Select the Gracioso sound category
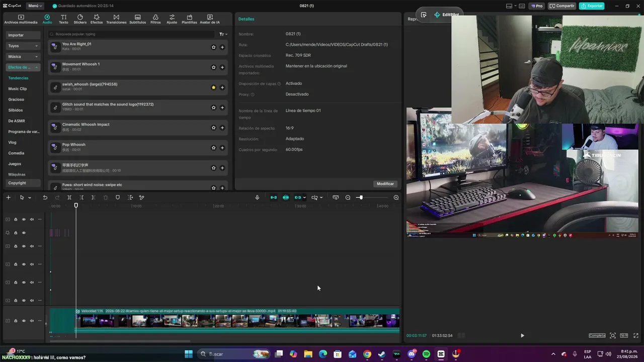Viewport: 644px width, 362px height. pyautogui.click(x=16, y=100)
